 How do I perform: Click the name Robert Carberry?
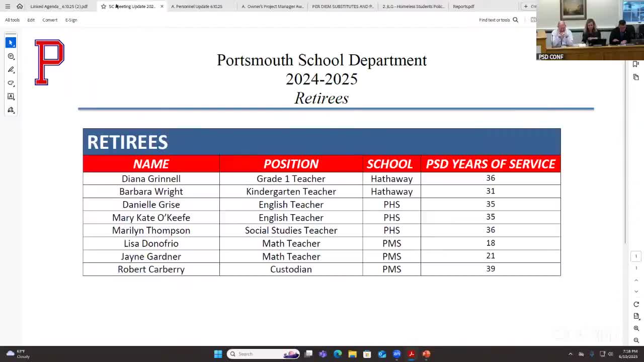coord(151,269)
